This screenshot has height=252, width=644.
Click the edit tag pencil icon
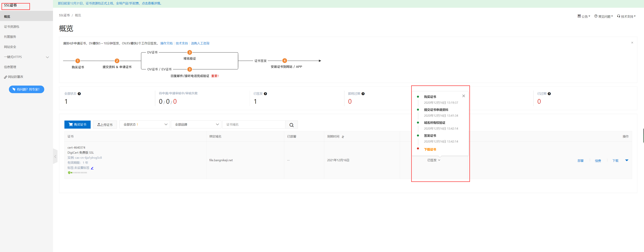(92, 168)
